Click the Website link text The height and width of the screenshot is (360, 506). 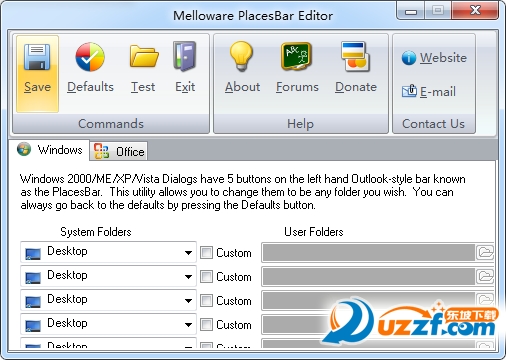point(443,58)
